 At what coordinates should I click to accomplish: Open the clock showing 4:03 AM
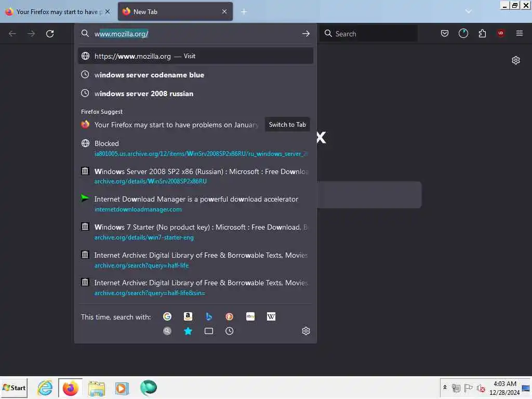tap(504, 388)
